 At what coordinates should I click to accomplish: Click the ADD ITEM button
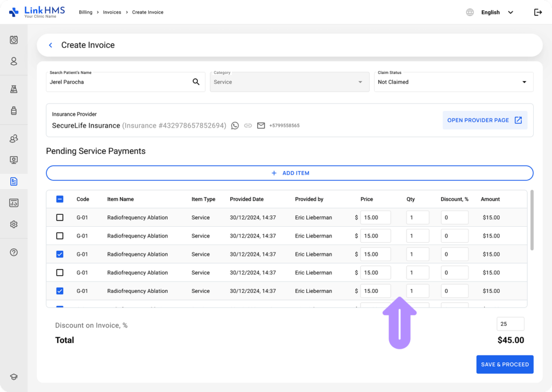(289, 173)
